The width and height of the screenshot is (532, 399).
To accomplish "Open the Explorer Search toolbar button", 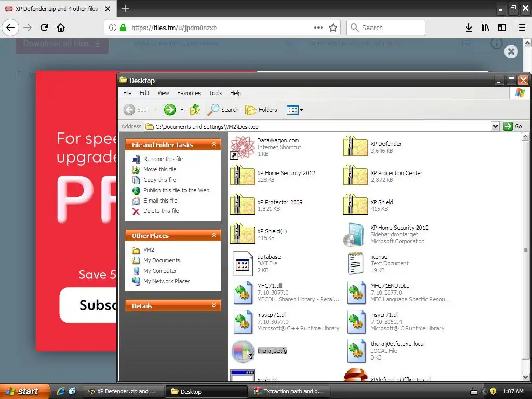I will click(223, 110).
